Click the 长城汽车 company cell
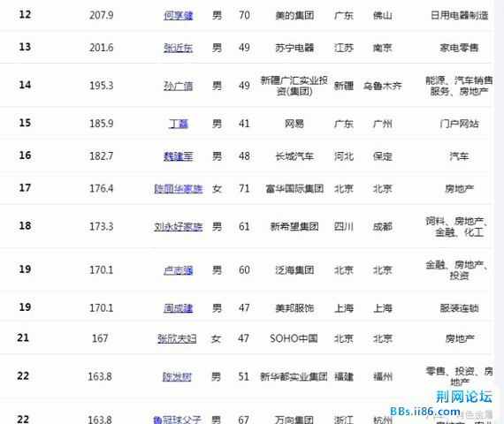 point(294,156)
